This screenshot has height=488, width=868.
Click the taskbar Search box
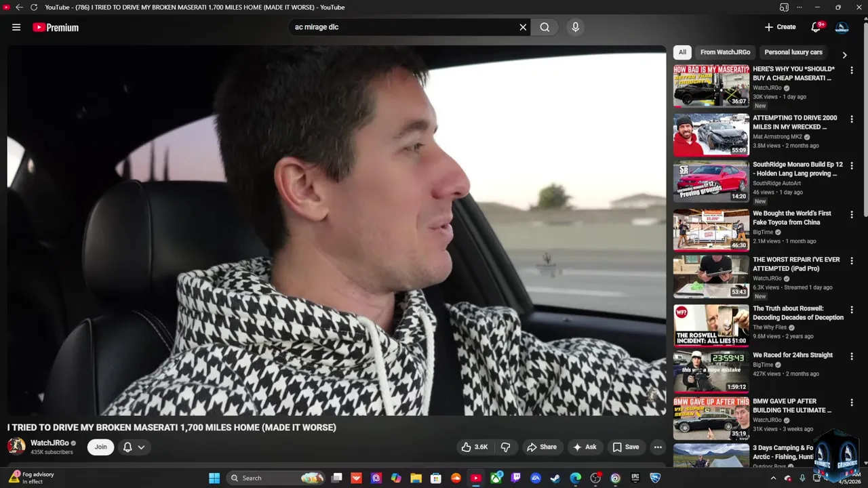[x=276, y=478]
